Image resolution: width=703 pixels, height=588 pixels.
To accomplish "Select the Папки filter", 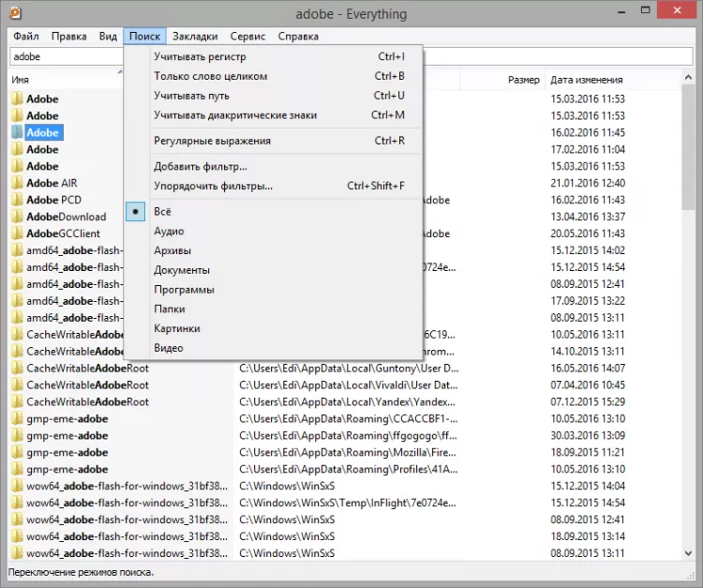I will coord(274,309).
